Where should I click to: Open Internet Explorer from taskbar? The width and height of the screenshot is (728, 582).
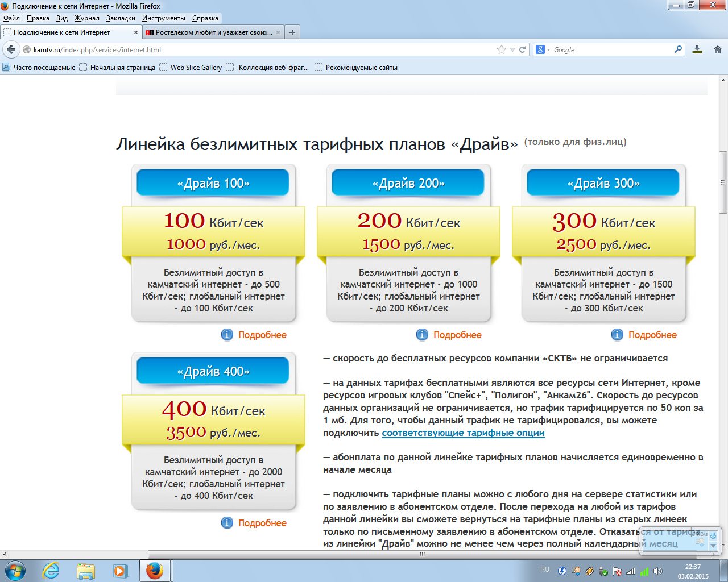click(51, 571)
